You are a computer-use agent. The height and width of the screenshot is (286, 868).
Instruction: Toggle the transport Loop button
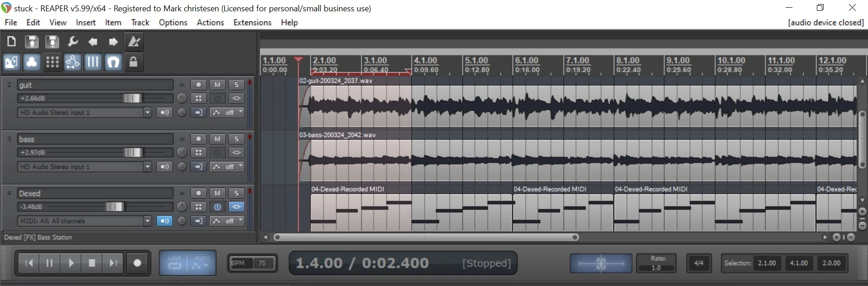[x=175, y=263]
